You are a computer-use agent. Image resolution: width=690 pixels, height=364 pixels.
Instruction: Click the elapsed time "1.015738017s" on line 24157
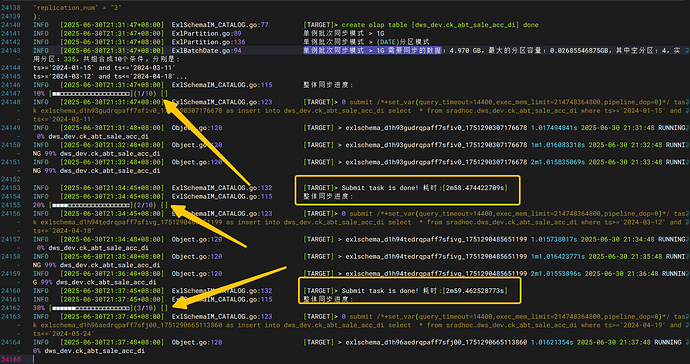tap(554, 239)
